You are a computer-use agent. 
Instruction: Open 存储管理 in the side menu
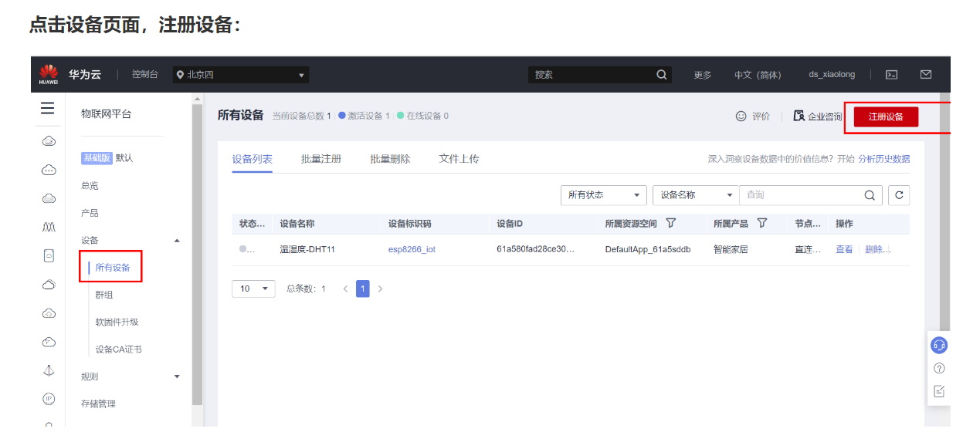point(98,403)
